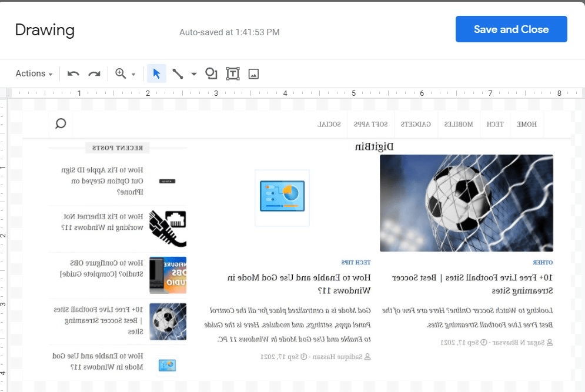585x392 pixels.
Task: Expand the Actions dropdown caret
Action: [x=50, y=73]
